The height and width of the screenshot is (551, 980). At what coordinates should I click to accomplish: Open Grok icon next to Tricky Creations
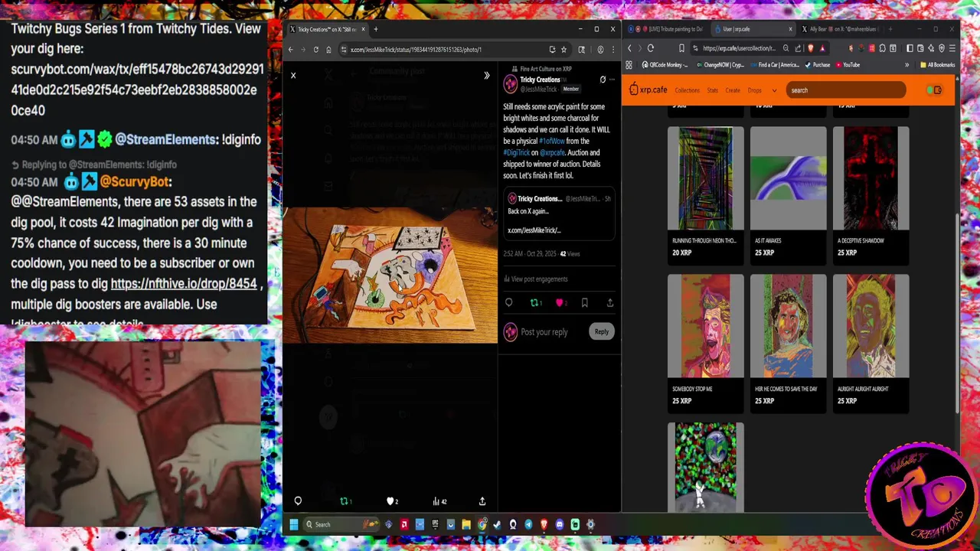(603, 80)
